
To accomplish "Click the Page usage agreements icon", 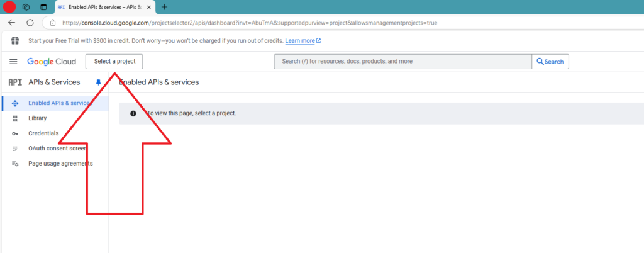I will click(15, 164).
